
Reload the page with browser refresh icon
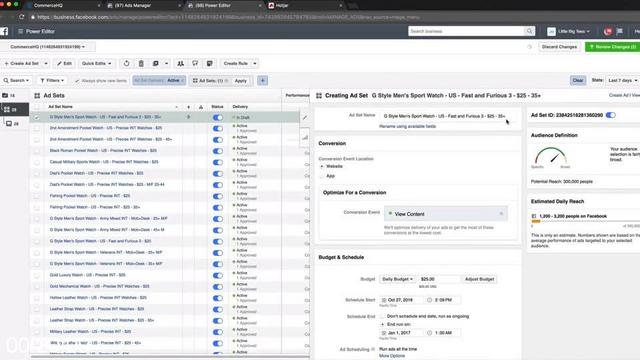22,17
